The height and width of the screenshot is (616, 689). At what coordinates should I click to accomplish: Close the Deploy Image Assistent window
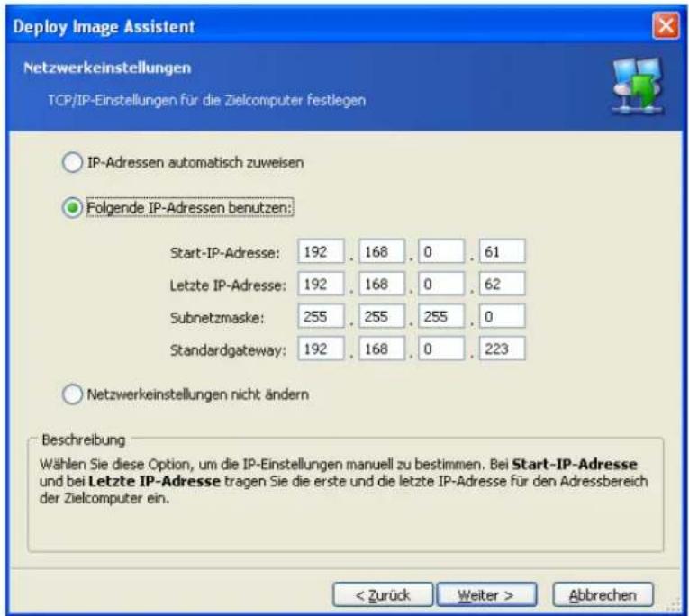pos(666,25)
